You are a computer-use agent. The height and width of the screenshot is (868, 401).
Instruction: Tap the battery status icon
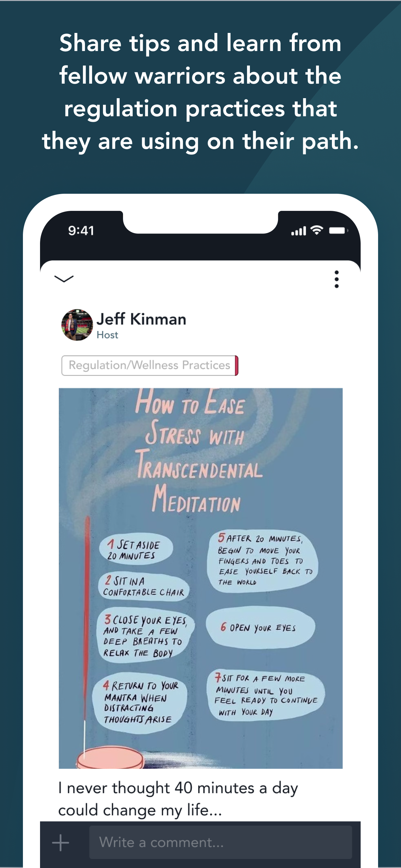[x=338, y=231]
